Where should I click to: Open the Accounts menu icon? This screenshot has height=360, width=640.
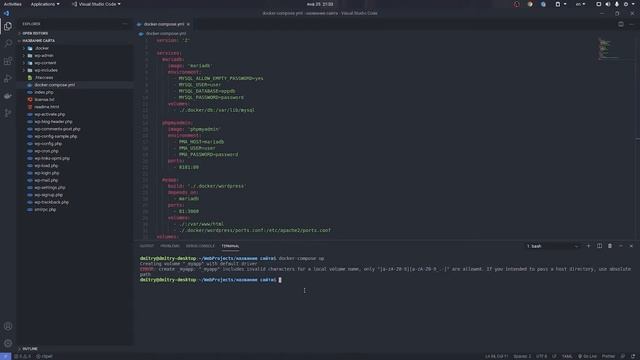point(8,326)
